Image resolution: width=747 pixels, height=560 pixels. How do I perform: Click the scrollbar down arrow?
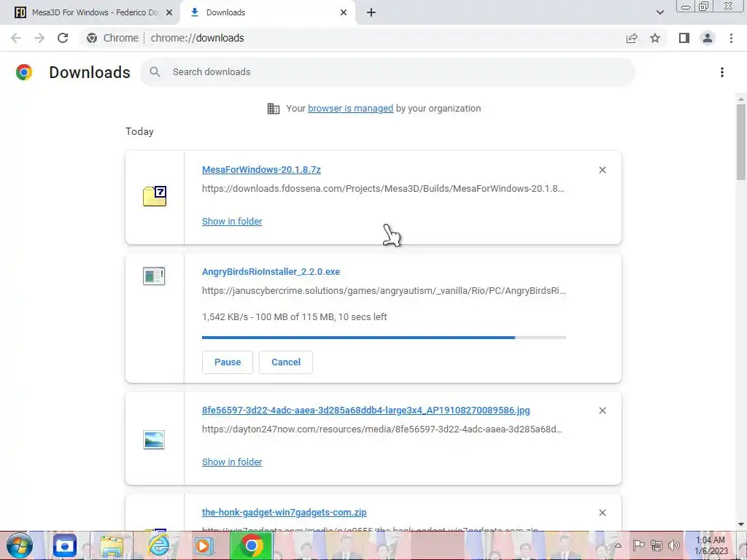pyautogui.click(x=741, y=524)
